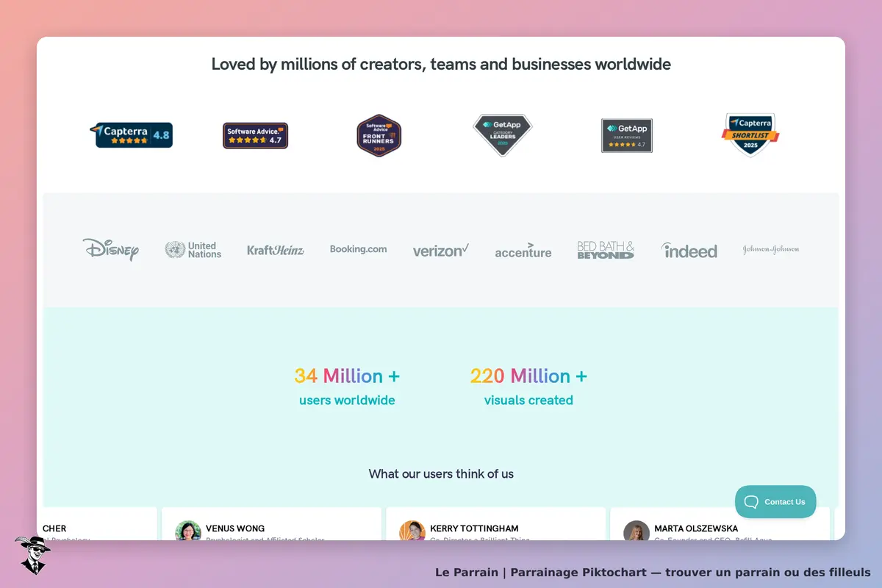Click the Booking.com logo
The image size is (882, 588).
point(358,249)
